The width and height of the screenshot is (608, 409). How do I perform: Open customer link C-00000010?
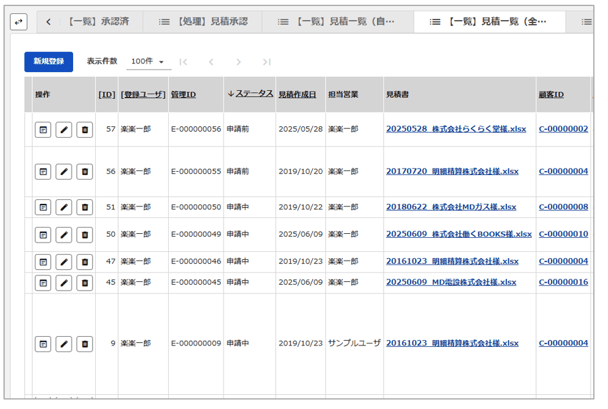(x=563, y=234)
